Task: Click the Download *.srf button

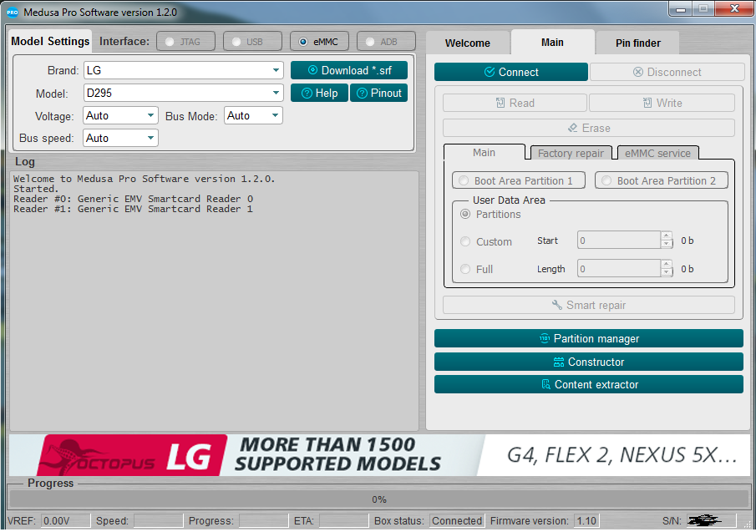Action: [349, 70]
